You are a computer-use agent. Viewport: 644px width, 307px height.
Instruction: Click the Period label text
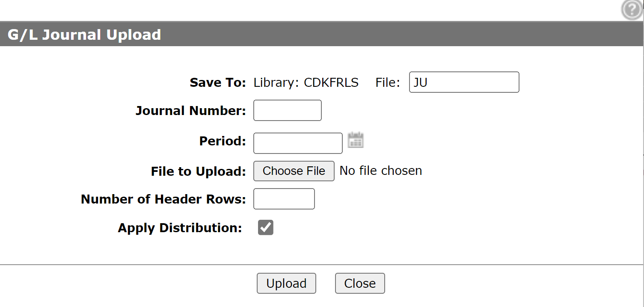pyautogui.click(x=223, y=141)
